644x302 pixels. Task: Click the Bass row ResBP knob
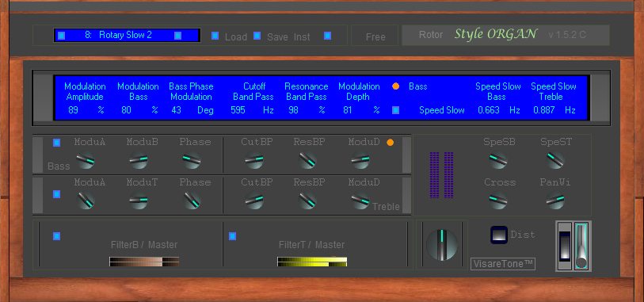[x=307, y=160]
